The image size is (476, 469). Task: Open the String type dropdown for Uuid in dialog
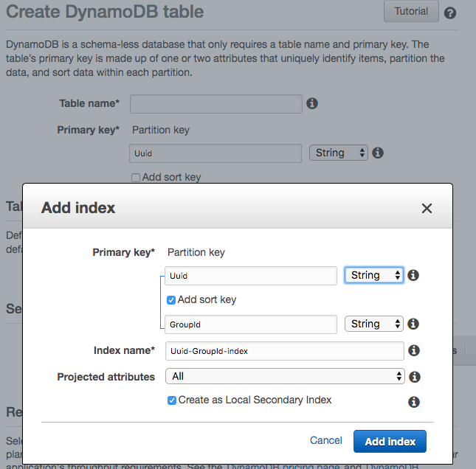coord(374,276)
